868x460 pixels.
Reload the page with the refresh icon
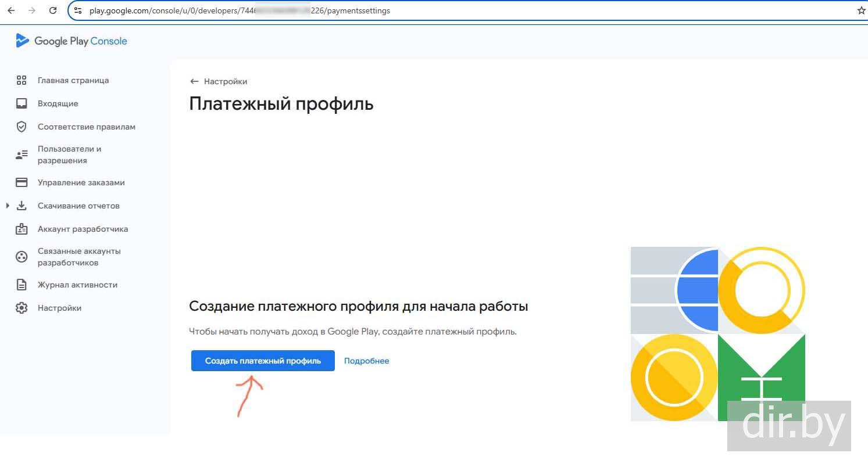coord(53,10)
